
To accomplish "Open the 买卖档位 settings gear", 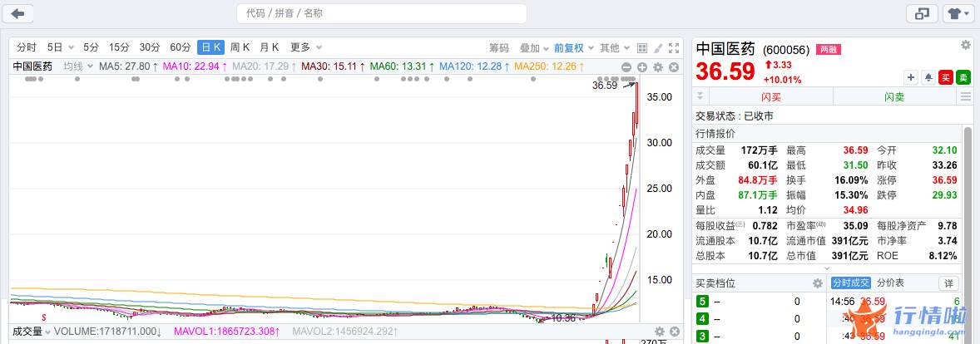I will pyautogui.click(x=818, y=283).
